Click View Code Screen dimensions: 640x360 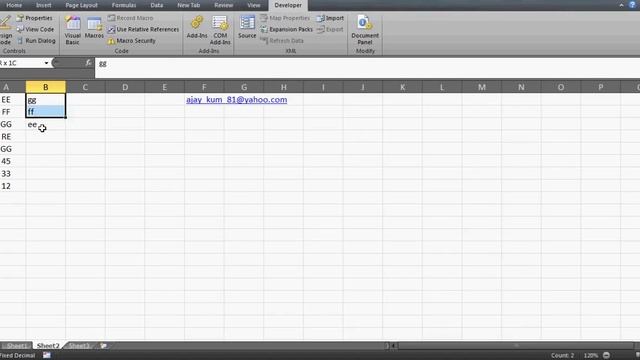36,29
